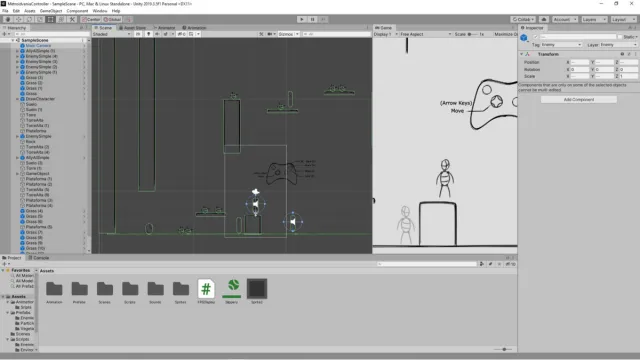Select the Transform tool
This screenshot has width=640, height=360.
click(61, 19)
